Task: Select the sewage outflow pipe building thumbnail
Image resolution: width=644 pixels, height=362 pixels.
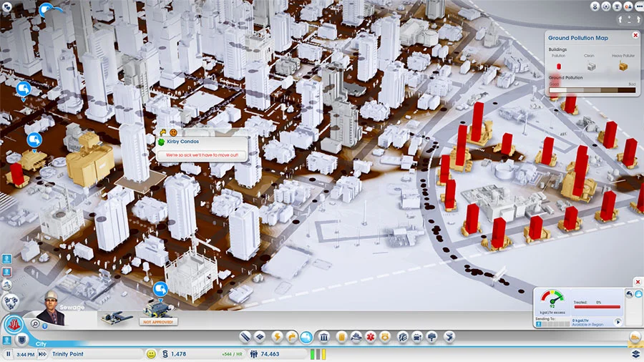Action: pos(116,318)
